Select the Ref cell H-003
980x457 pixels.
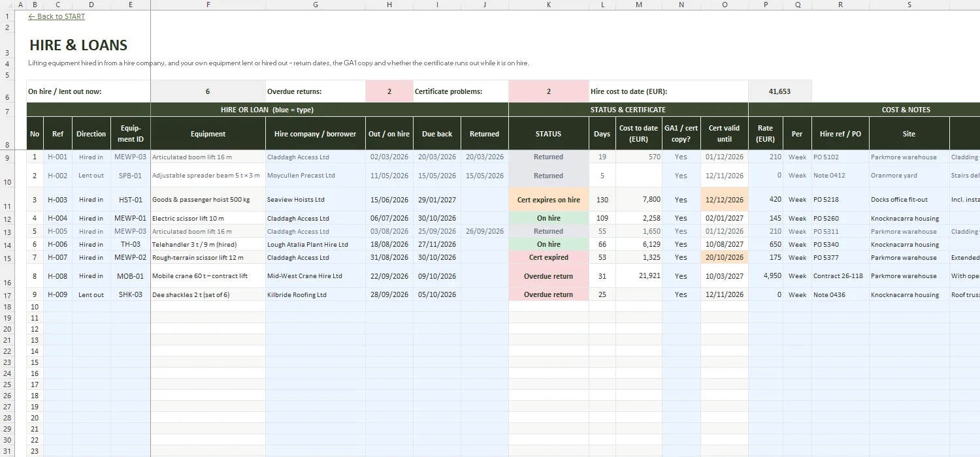click(x=57, y=200)
